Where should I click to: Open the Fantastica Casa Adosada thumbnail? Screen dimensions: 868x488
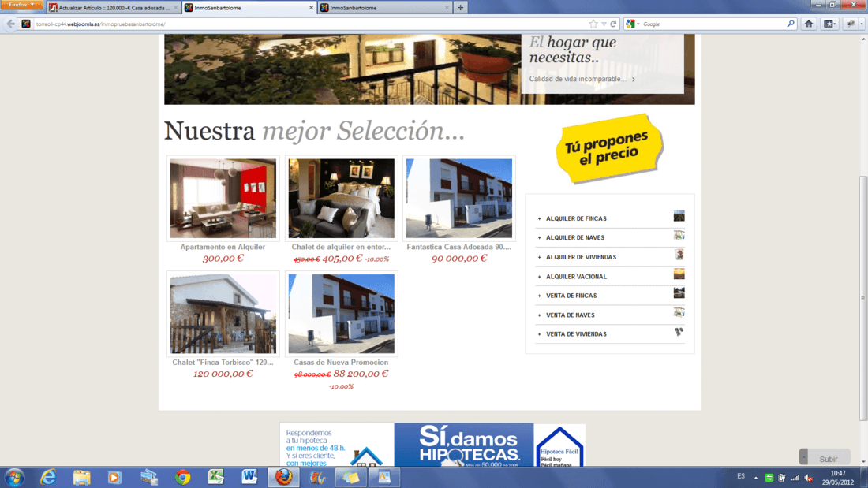click(x=459, y=199)
